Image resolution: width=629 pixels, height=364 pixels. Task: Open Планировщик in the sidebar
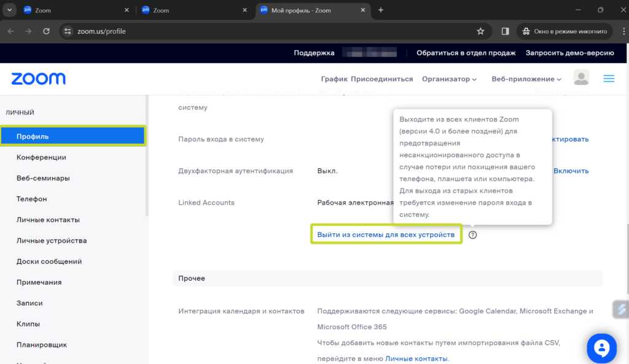[42, 345]
